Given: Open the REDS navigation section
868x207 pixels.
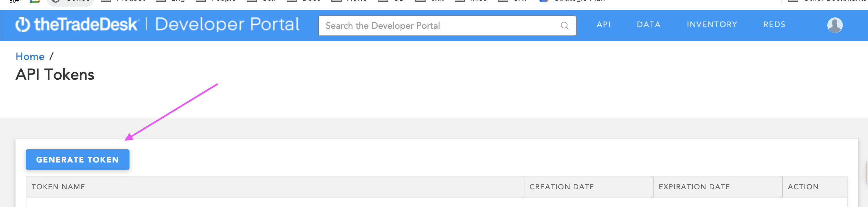Looking at the screenshot, I should pos(775,24).
